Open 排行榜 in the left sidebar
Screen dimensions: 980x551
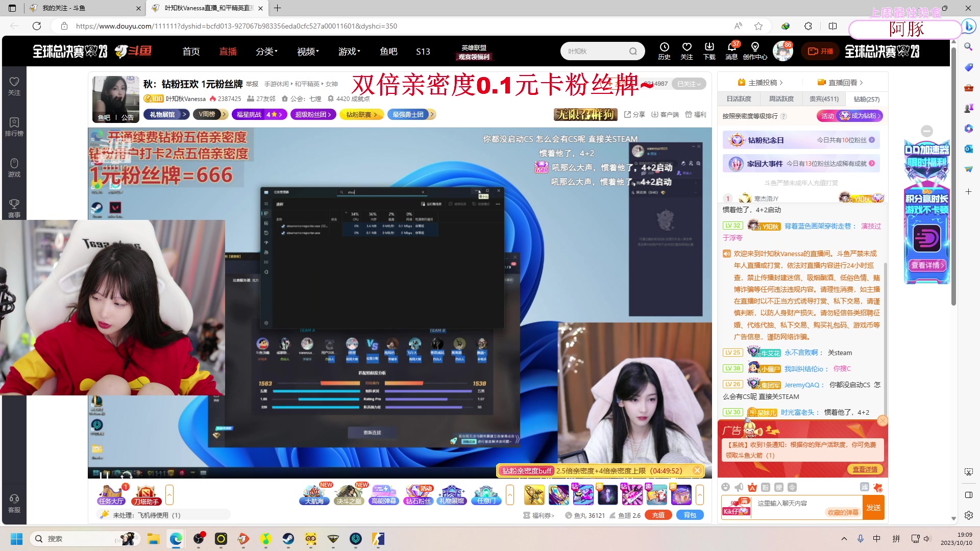[x=14, y=127]
